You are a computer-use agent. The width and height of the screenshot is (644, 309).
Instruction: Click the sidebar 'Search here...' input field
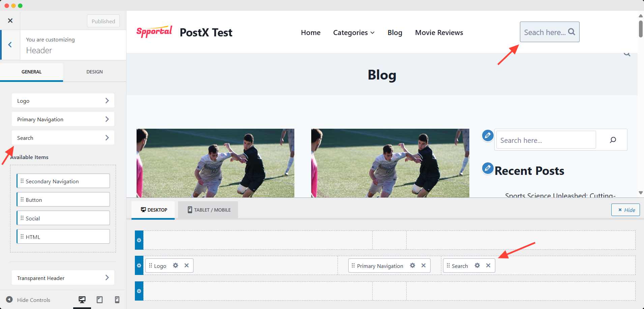pyautogui.click(x=546, y=140)
